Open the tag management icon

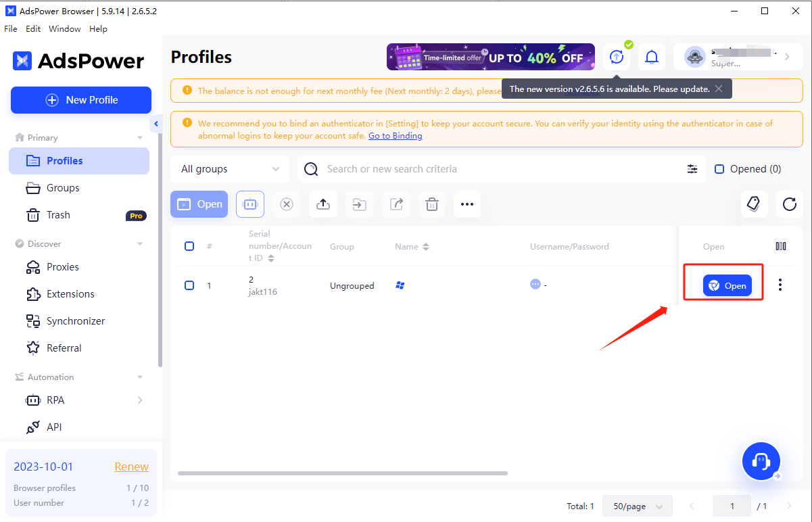(754, 204)
